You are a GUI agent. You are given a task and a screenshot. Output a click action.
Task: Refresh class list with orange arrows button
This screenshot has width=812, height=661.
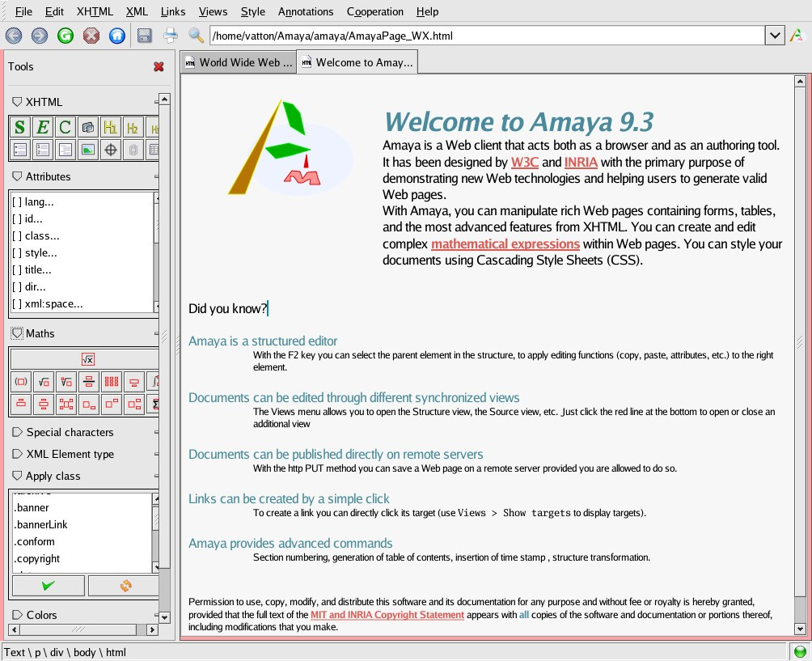point(125,586)
